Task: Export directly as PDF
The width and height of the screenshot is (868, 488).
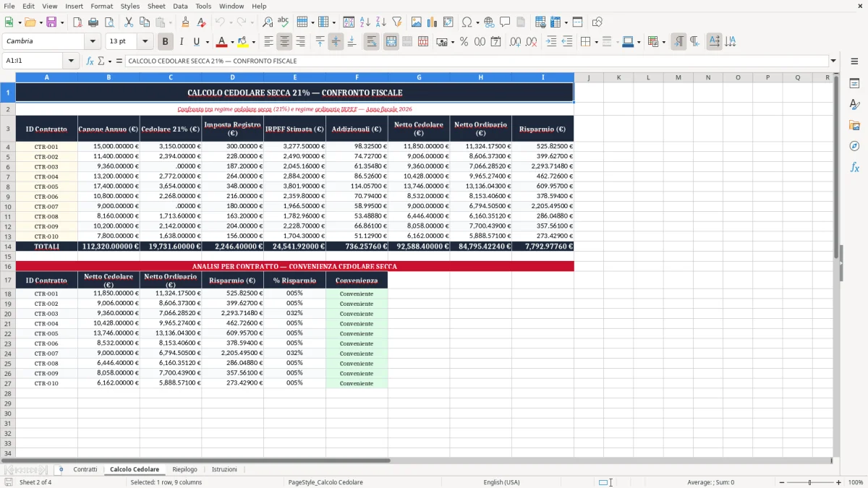Action: 77,22
